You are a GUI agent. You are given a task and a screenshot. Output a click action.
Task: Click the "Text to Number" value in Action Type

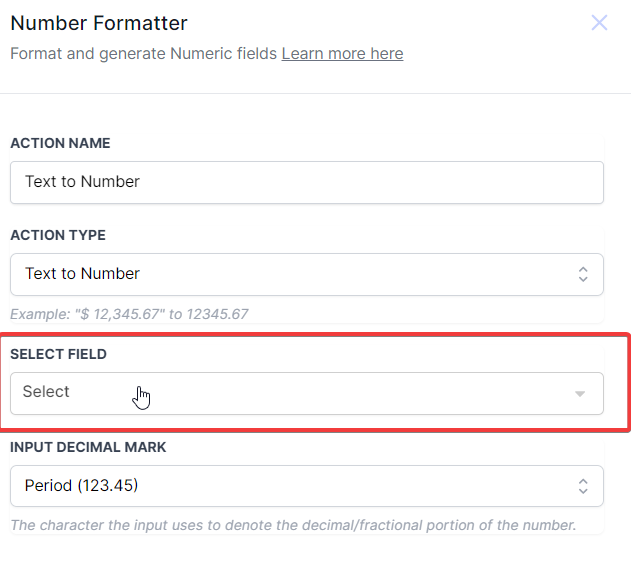point(82,274)
